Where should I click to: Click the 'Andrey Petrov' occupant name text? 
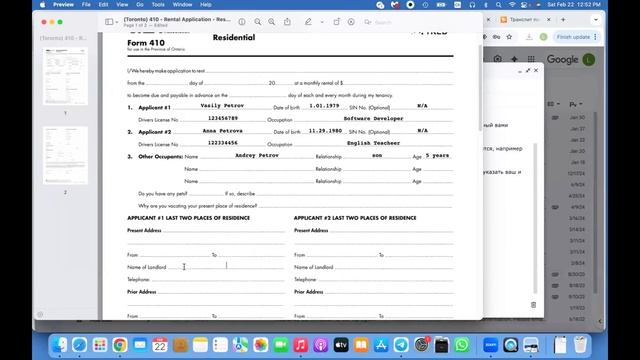257,156
